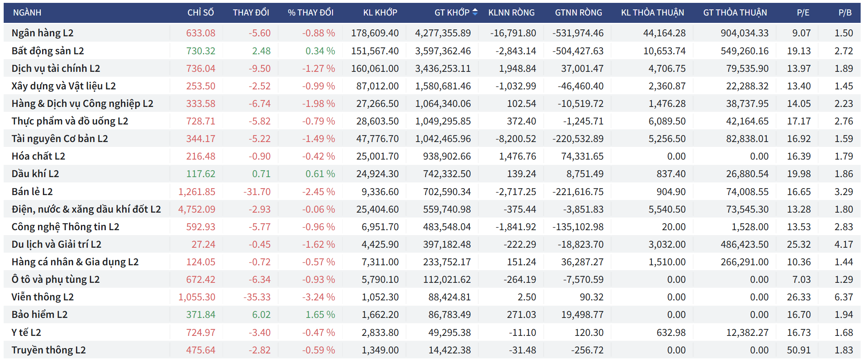Click the Bảo hiểm L2 sector name
The height and width of the screenshot is (362, 868).
tap(40, 315)
